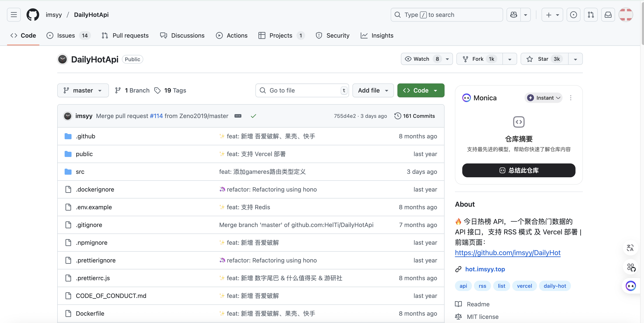Open Monica panel three-dot options
The image size is (644, 323).
571,98
